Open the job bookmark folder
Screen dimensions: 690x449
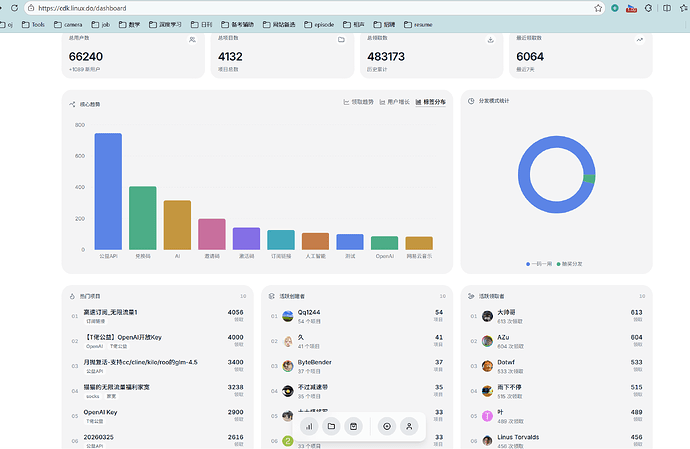pos(101,25)
